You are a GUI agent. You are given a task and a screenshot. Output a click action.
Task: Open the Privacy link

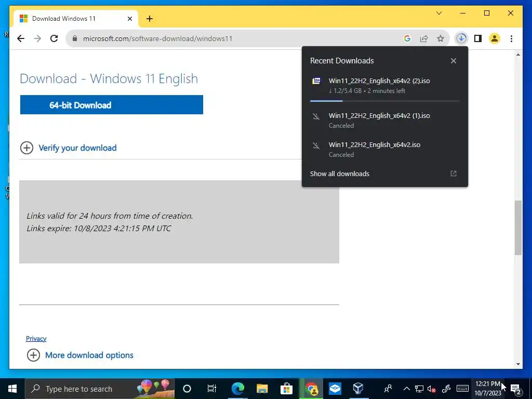[x=36, y=339]
